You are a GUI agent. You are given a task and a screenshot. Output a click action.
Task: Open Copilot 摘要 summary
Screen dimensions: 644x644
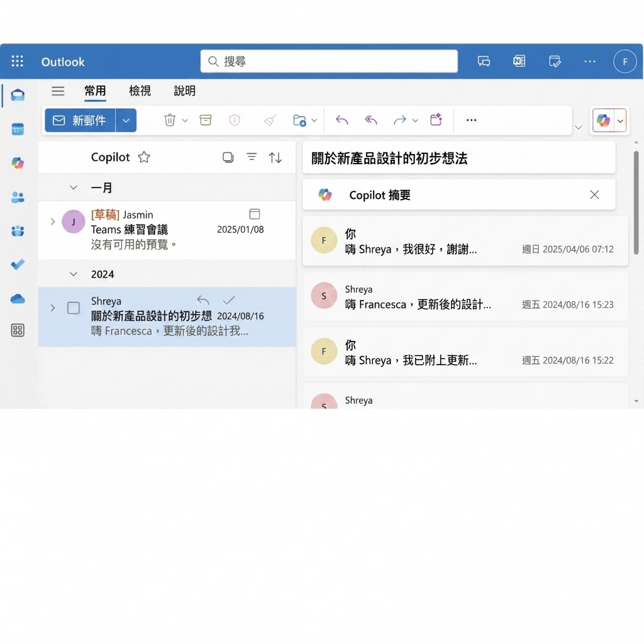coord(458,195)
